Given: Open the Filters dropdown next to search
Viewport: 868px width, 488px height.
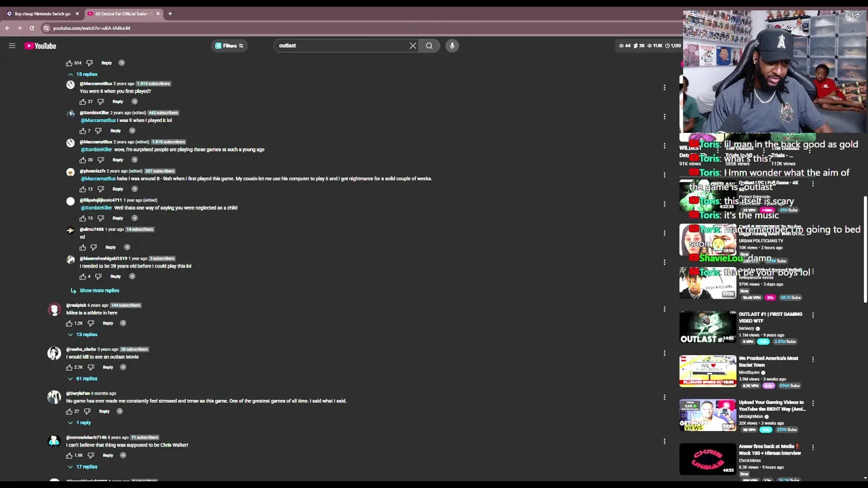Looking at the screenshot, I should coord(229,45).
